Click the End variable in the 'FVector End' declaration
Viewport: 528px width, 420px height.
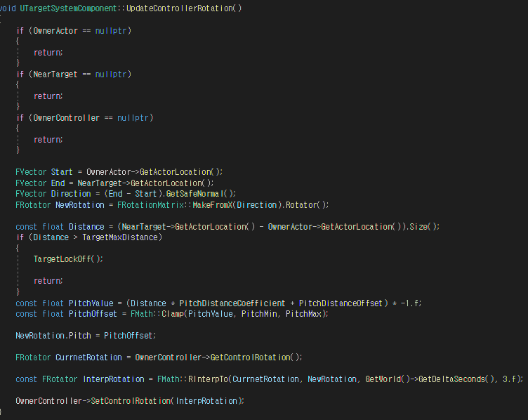point(58,183)
